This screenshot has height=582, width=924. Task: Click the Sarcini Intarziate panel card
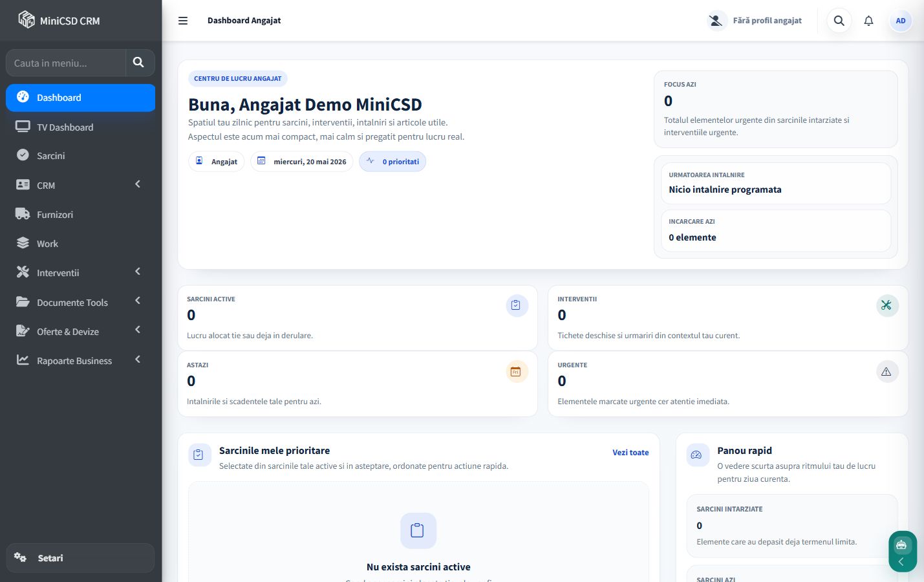(x=792, y=526)
